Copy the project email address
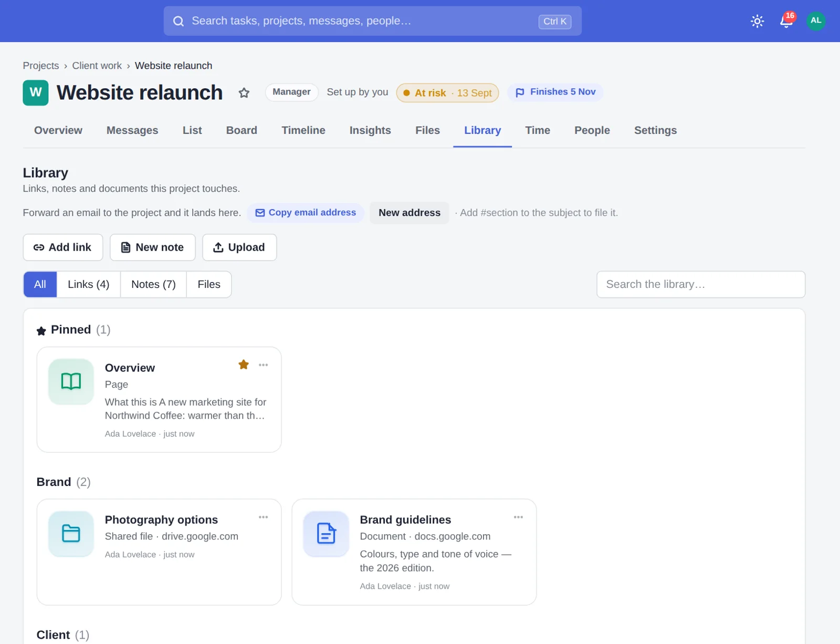Image resolution: width=840 pixels, height=644 pixels. pos(306,213)
